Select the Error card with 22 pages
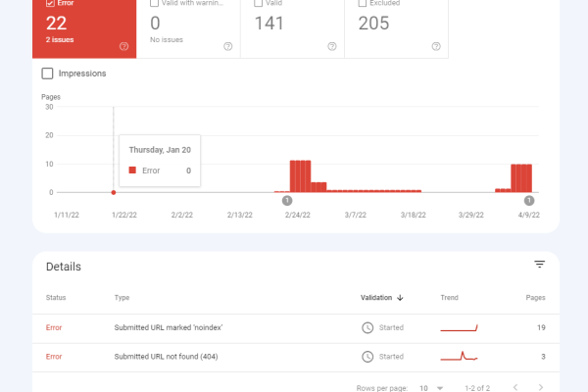 [84, 28]
